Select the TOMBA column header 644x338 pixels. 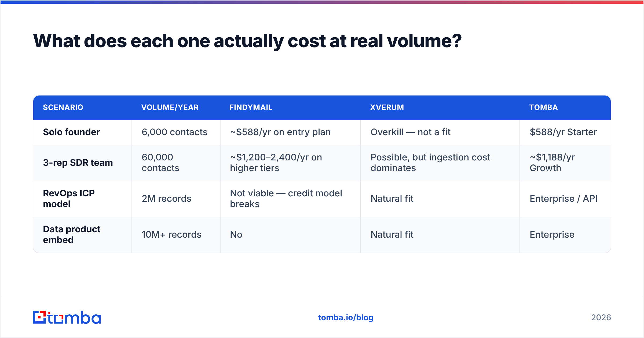pyautogui.click(x=543, y=107)
